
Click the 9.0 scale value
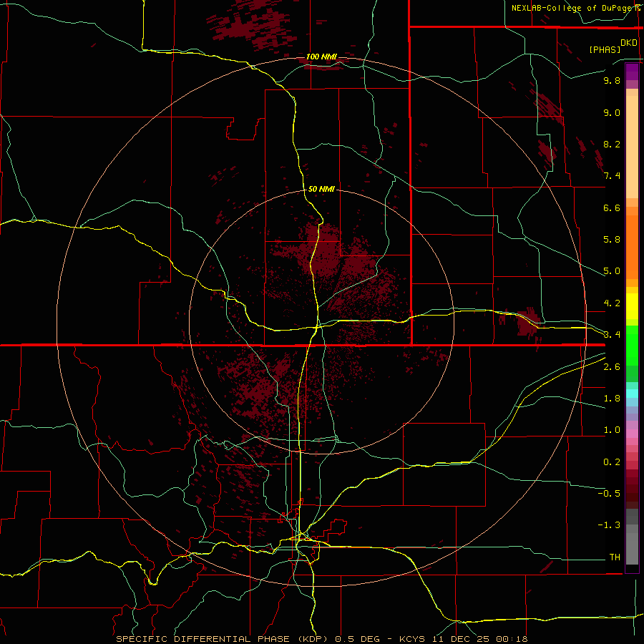coord(612,112)
